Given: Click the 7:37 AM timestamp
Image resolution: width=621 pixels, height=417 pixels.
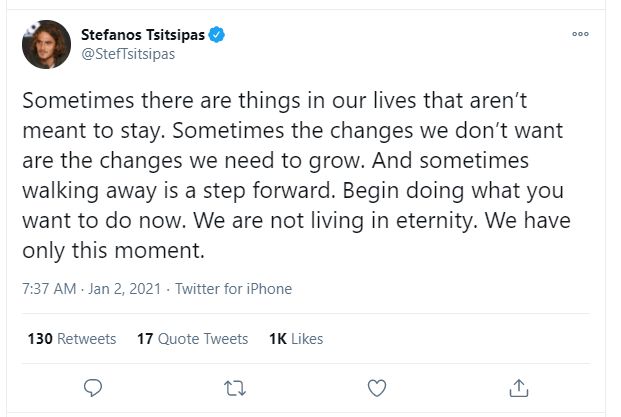Looking at the screenshot, I should point(48,289).
